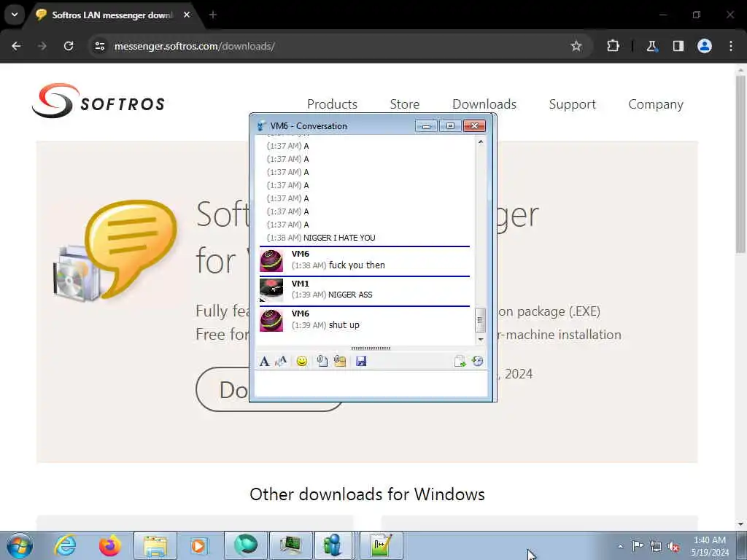Click the send document icon at toolbar right
The width and height of the screenshot is (747, 560).
point(460,362)
